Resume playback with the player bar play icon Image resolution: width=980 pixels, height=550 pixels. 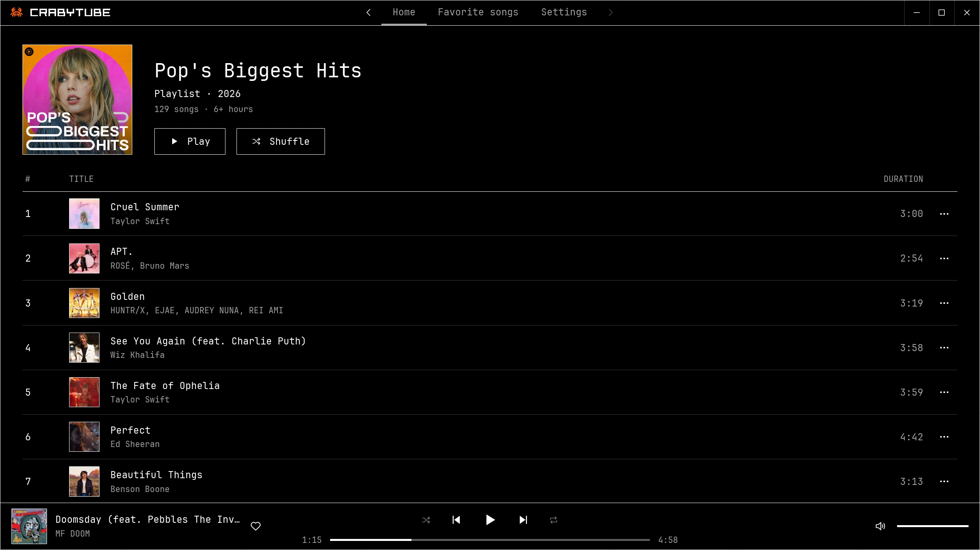490,520
